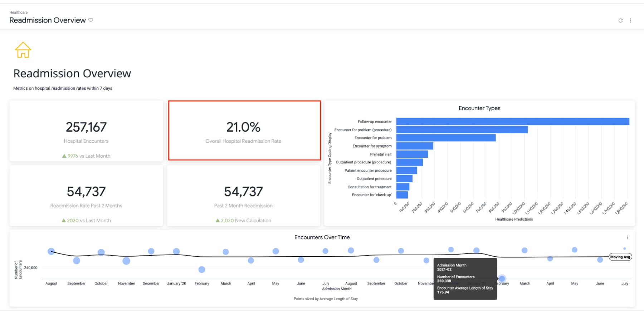Click the 2021-02 tooltip value
The height and width of the screenshot is (311, 644).
coord(444,270)
